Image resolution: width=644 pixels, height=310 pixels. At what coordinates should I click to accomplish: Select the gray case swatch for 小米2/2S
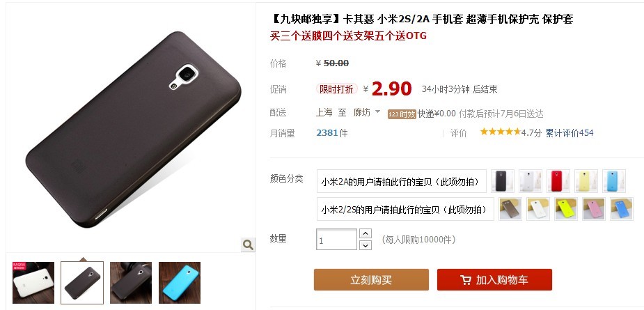coord(510,209)
